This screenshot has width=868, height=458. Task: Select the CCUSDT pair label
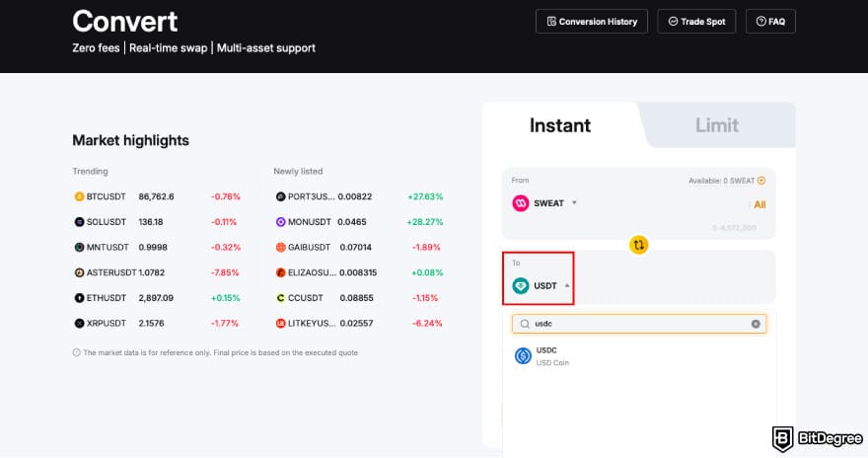[x=306, y=298]
